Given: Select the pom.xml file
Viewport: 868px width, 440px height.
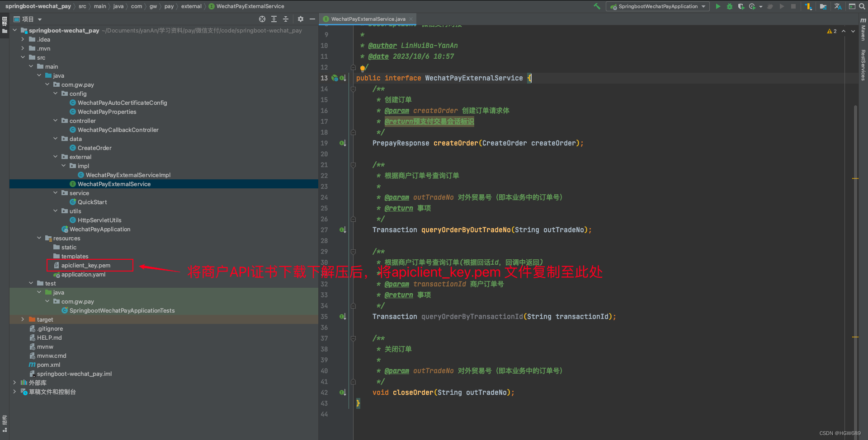Looking at the screenshot, I should tap(48, 365).
